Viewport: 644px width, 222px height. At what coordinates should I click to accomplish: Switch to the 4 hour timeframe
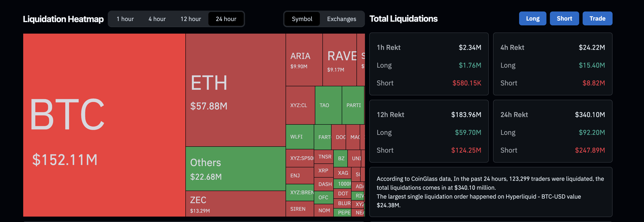157,19
